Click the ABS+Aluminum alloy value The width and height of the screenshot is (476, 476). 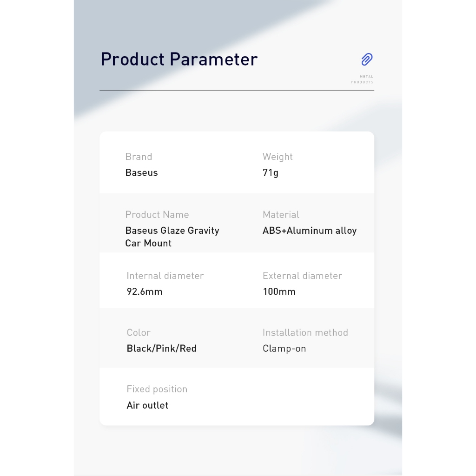point(310,231)
